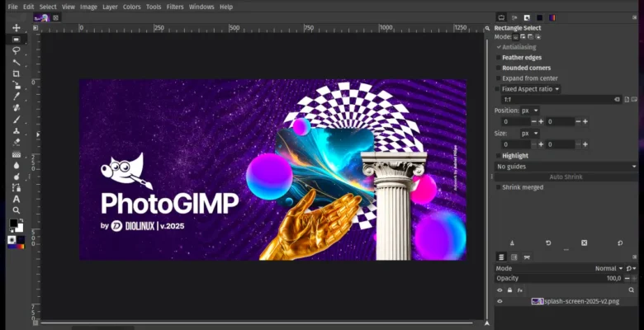Open the No guides dropdown

[x=566, y=167]
